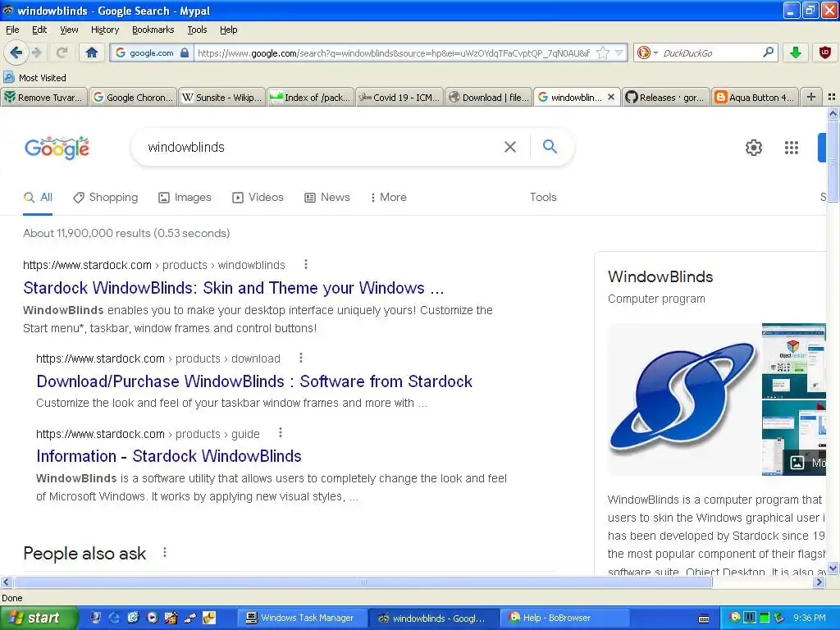Open Google settings gear icon
This screenshot has height=630, width=840.
click(753, 148)
